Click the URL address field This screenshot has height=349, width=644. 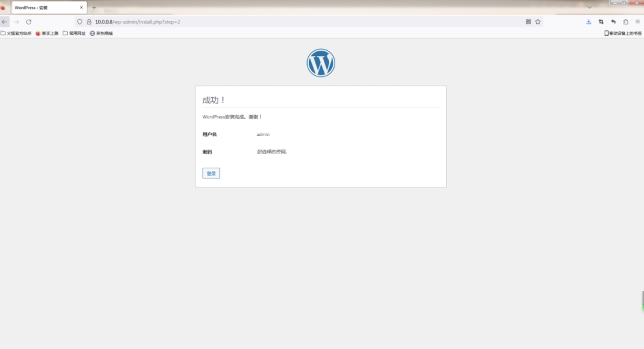308,22
